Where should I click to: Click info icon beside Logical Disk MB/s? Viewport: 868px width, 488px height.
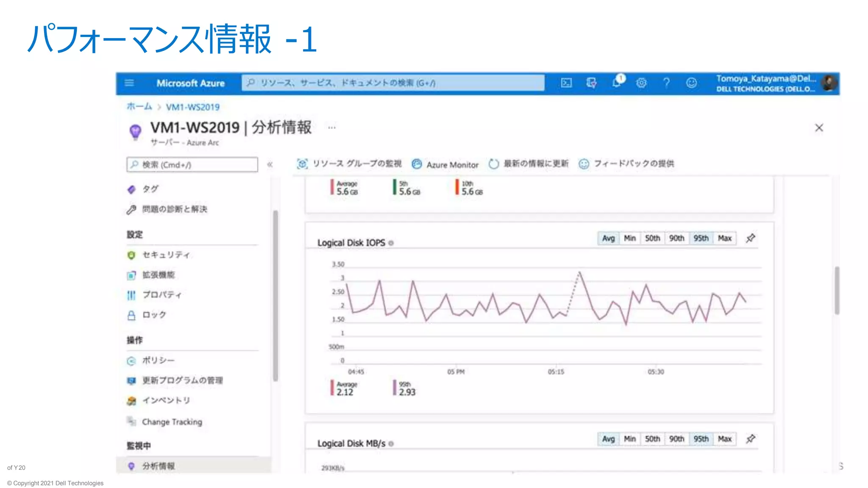click(x=391, y=444)
